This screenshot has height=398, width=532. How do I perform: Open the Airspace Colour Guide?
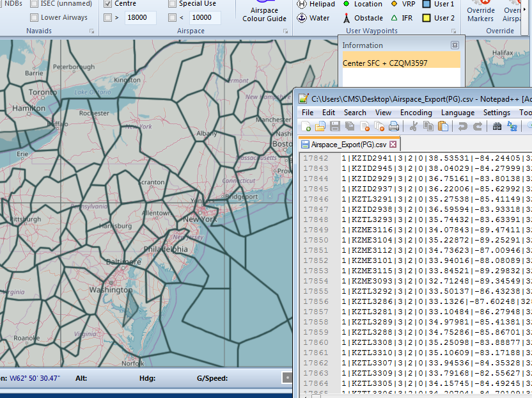tap(264, 14)
